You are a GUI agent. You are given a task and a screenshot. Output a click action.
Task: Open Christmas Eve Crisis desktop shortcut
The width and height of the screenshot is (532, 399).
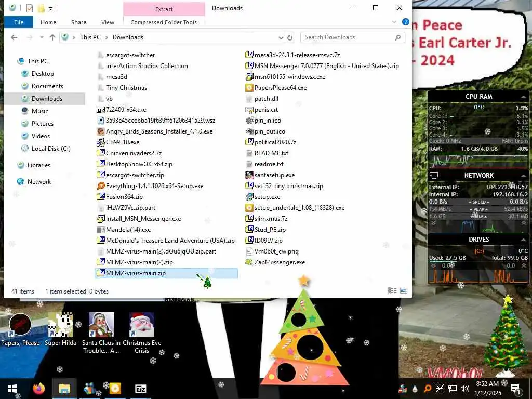142,333
